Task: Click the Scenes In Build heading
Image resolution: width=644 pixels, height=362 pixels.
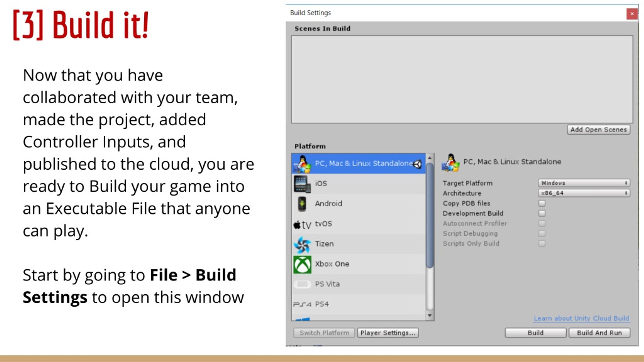Action: [x=322, y=29]
